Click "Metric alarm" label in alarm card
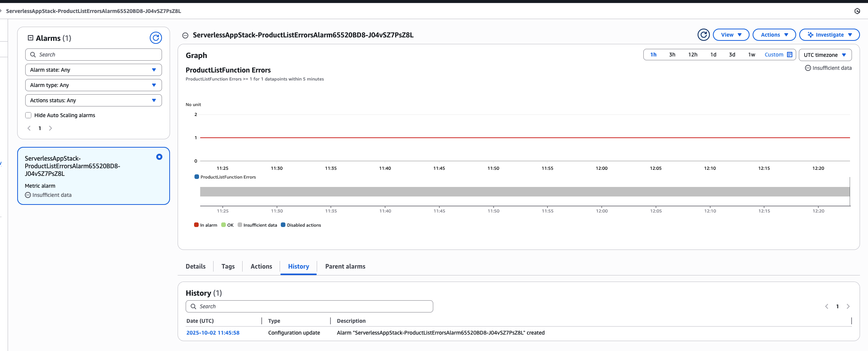The image size is (868, 351). click(x=40, y=186)
